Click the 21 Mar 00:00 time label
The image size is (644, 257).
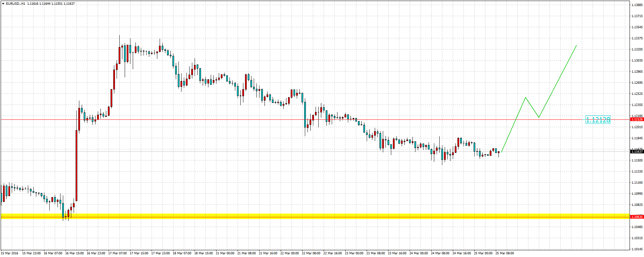(225, 253)
